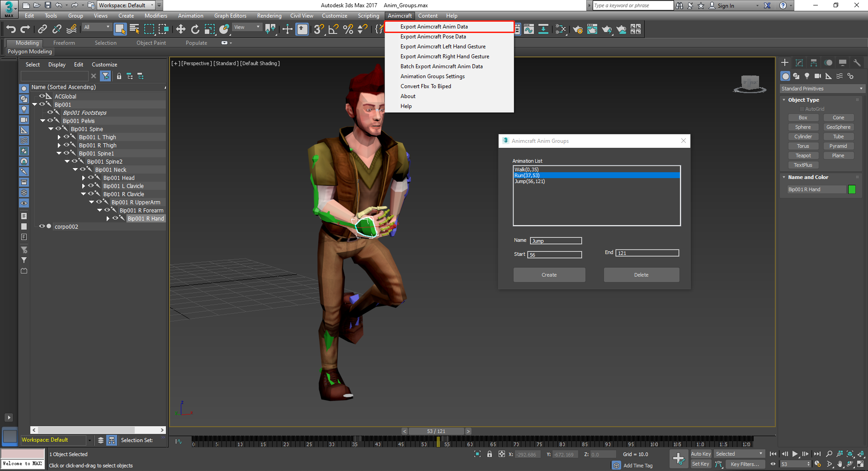Select the Select and Link tool
Viewport: 868px width, 471px height.
click(x=42, y=29)
